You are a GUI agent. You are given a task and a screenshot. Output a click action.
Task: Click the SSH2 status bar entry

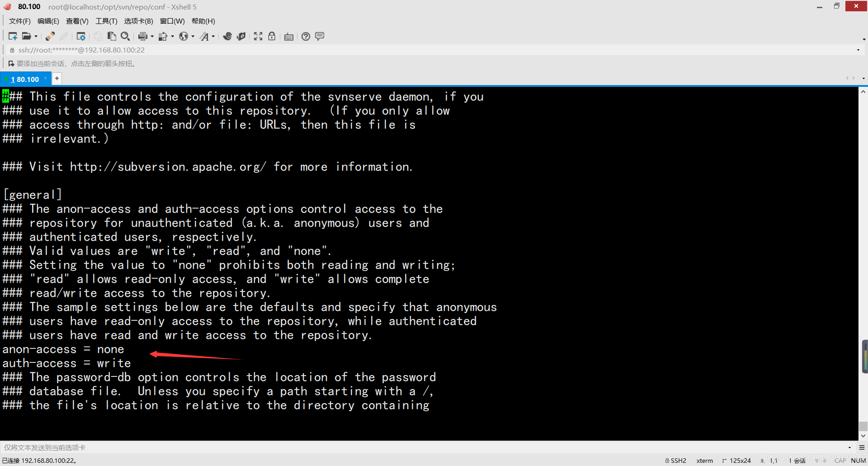[676, 461]
